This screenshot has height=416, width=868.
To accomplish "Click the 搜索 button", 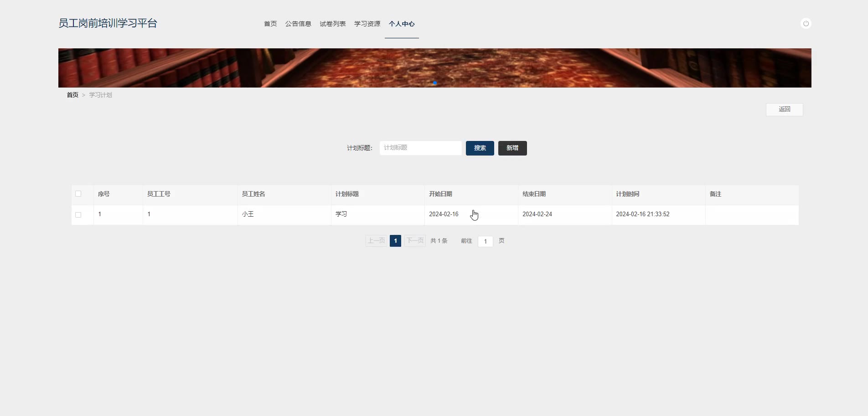I will 480,148.
